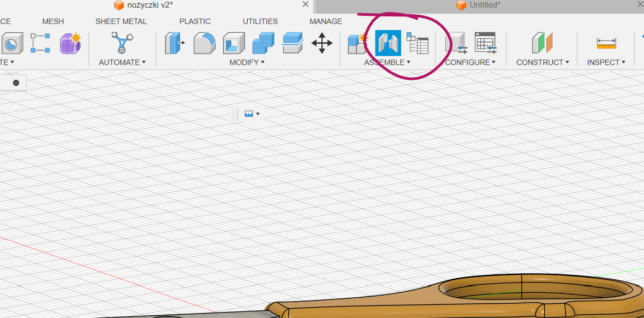The image size is (644, 318).
Task: Expand the ASSEMBLE dropdown menu
Action: 408,62
